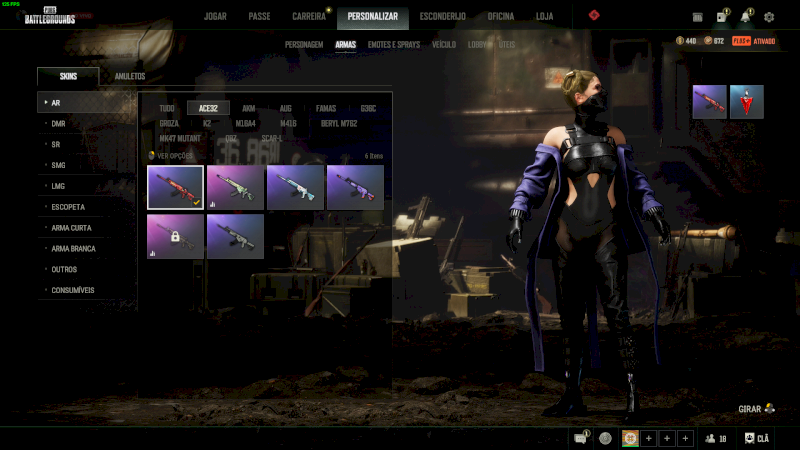800x450 pixels.
Task: Open the inventory calendar icon
Action: click(697, 17)
